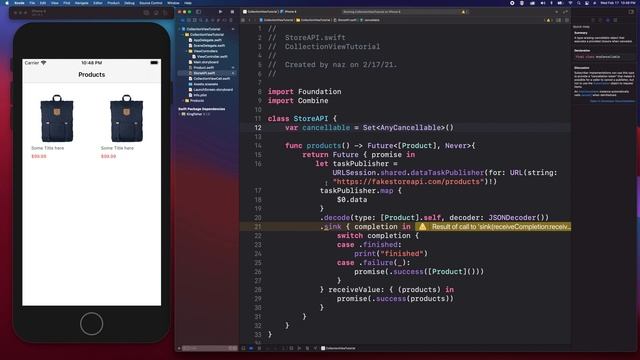The image size is (640, 360).
Task: Choose the iPhone 8 run destination
Action: tap(289, 12)
